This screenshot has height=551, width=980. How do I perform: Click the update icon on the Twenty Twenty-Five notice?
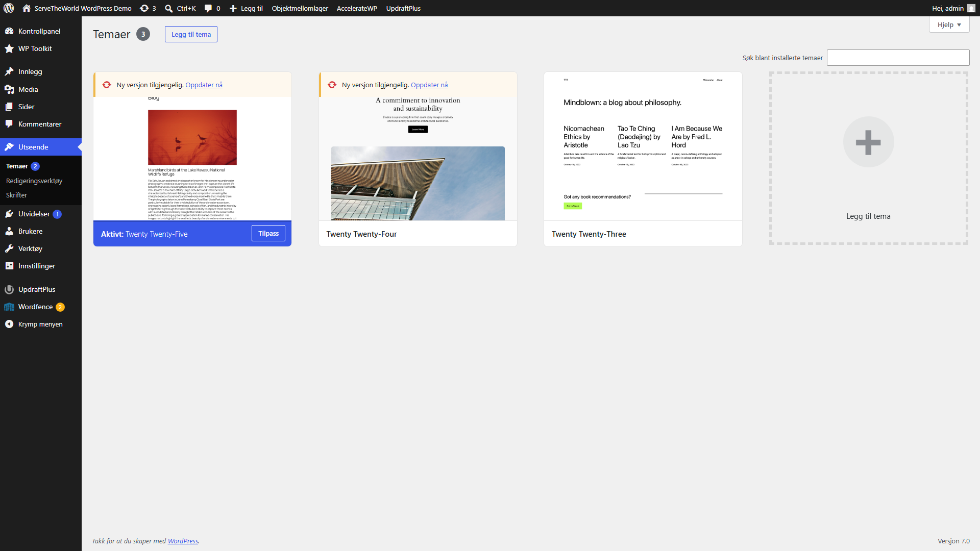107,85
